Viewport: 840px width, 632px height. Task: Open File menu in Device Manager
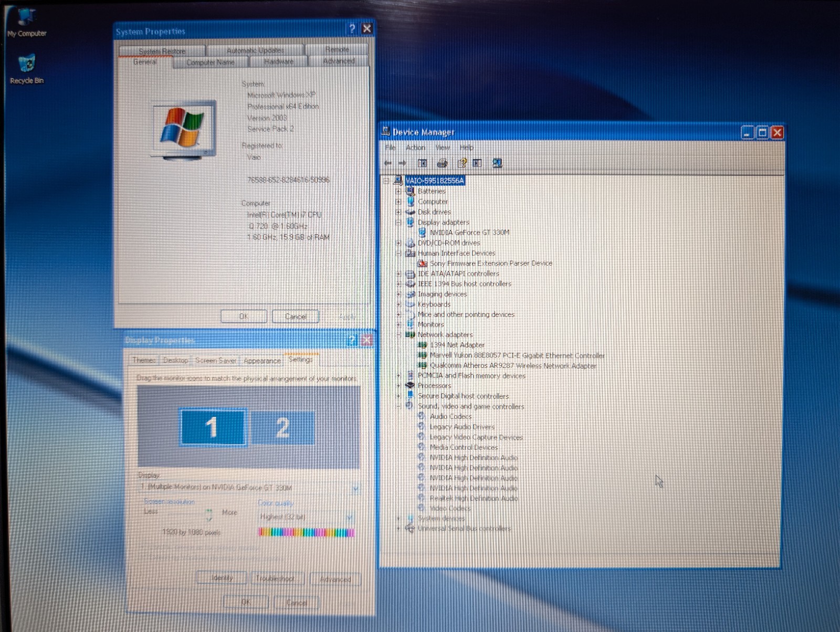pos(391,148)
